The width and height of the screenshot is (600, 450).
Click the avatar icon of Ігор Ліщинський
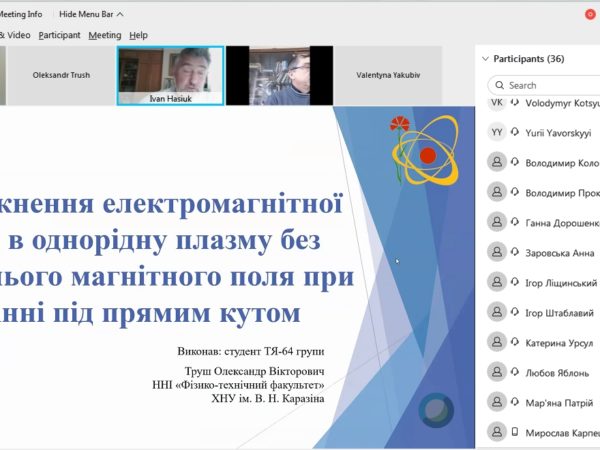coord(497,282)
